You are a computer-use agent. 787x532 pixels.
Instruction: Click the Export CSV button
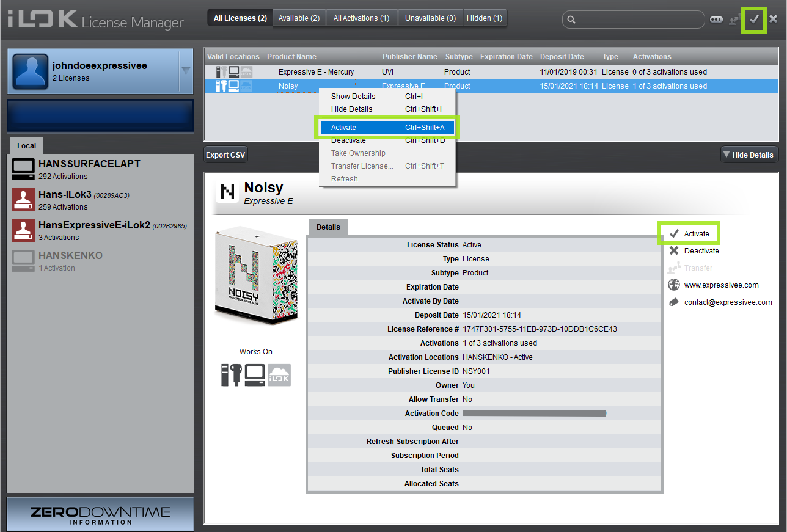(225, 155)
